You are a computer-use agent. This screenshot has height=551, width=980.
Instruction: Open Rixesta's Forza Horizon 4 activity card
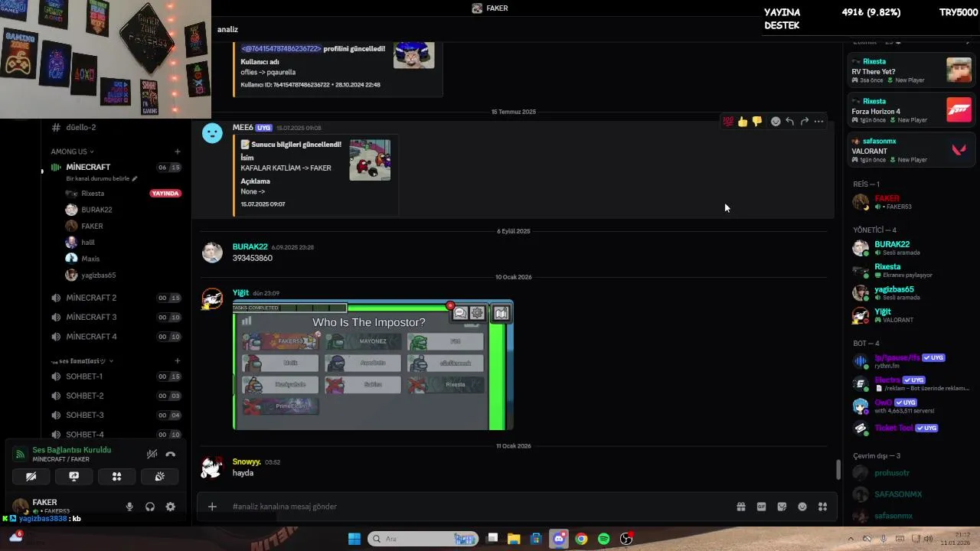tap(911, 110)
